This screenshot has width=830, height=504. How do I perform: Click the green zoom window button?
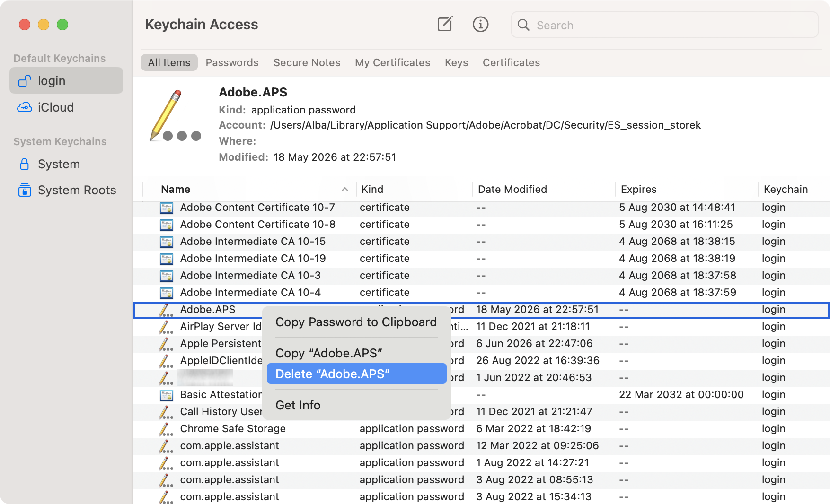pos(62,25)
